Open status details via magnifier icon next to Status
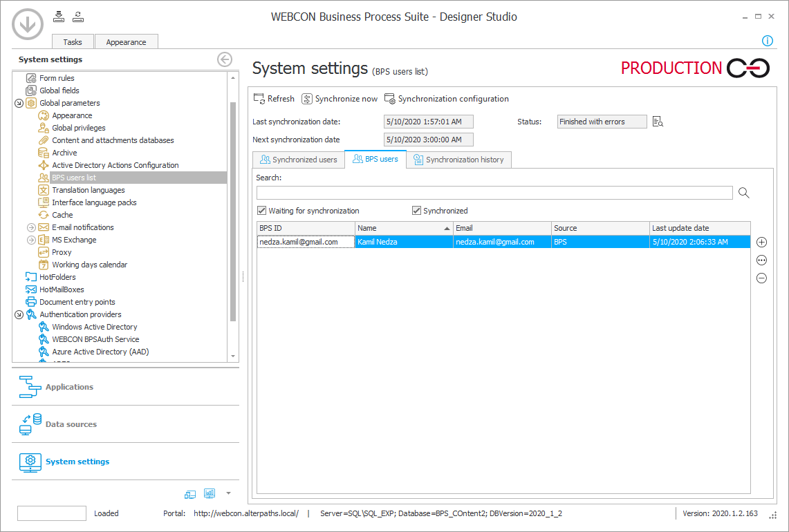The width and height of the screenshot is (789, 532). pyautogui.click(x=657, y=121)
